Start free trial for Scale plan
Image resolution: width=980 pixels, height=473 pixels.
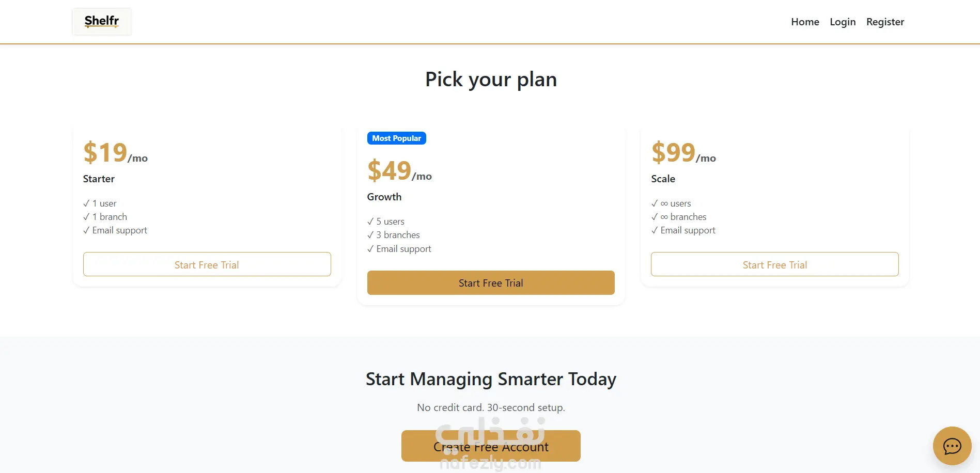click(774, 264)
